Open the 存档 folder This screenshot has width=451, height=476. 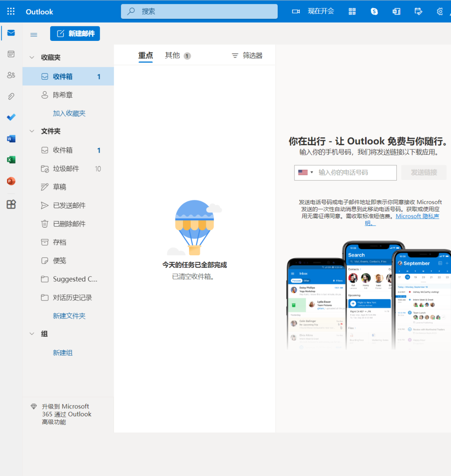click(68, 242)
